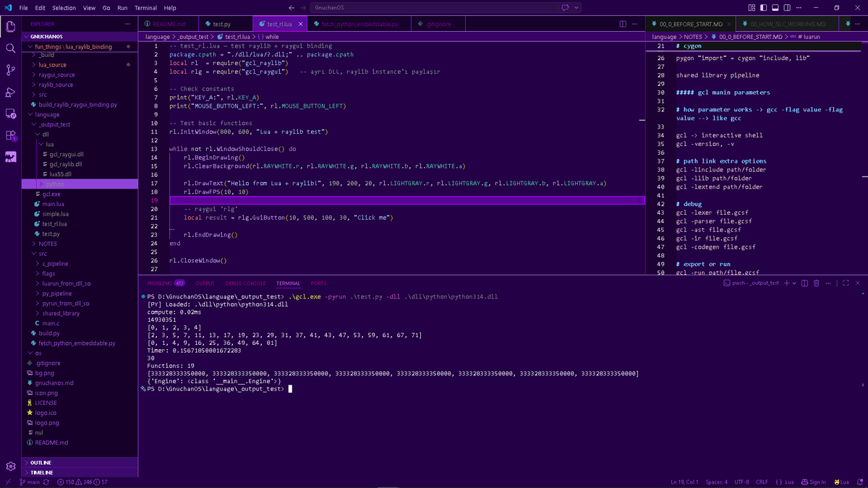868x488 pixels.
Task: Split the terminal pane
Action: pos(805,283)
